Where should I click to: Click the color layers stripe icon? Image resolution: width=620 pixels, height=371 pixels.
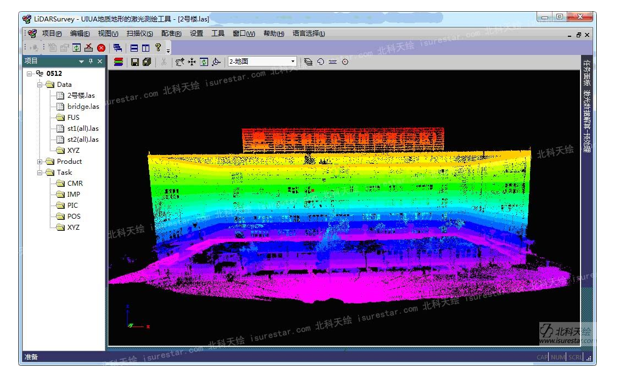click(x=118, y=62)
